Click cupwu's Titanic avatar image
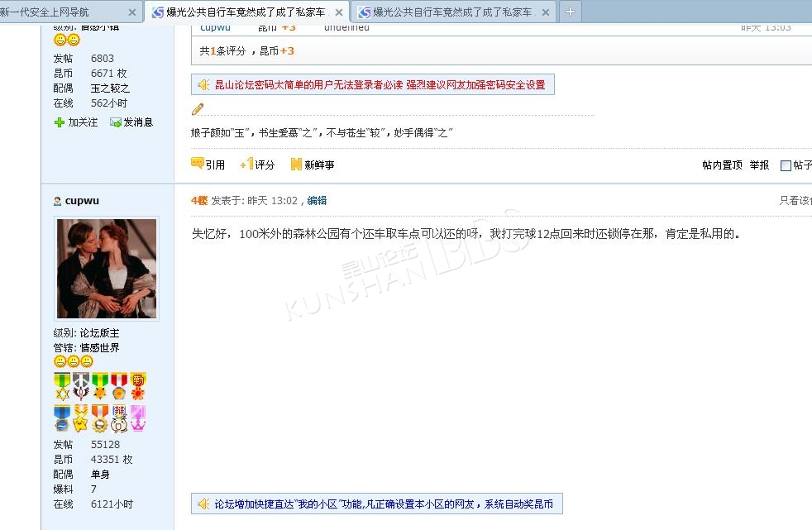812x530 pixels. 106,269
